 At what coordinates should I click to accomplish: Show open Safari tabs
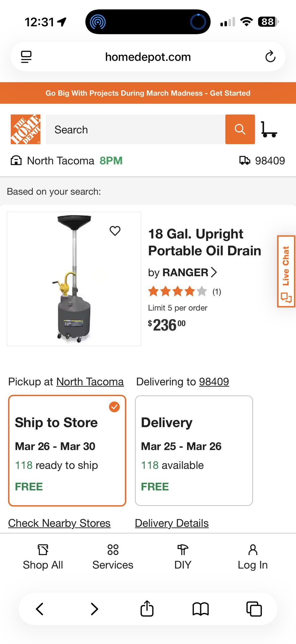(254, 608)
